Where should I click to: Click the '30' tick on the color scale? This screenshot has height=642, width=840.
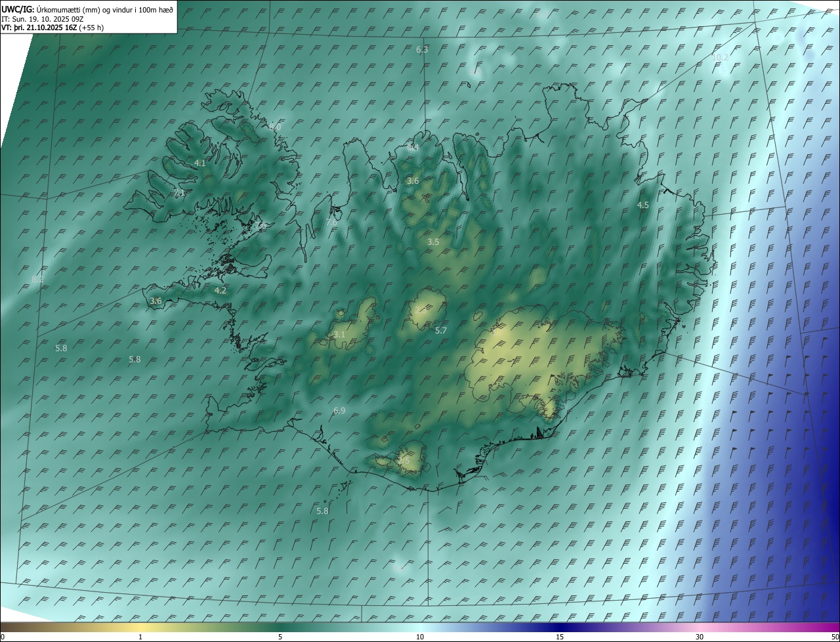700,637
